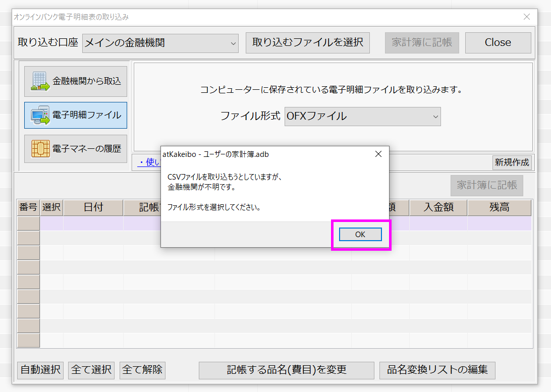
Task: Expand the ファイル形式 OFXファイル dropdown
Action: coord(362,116)
